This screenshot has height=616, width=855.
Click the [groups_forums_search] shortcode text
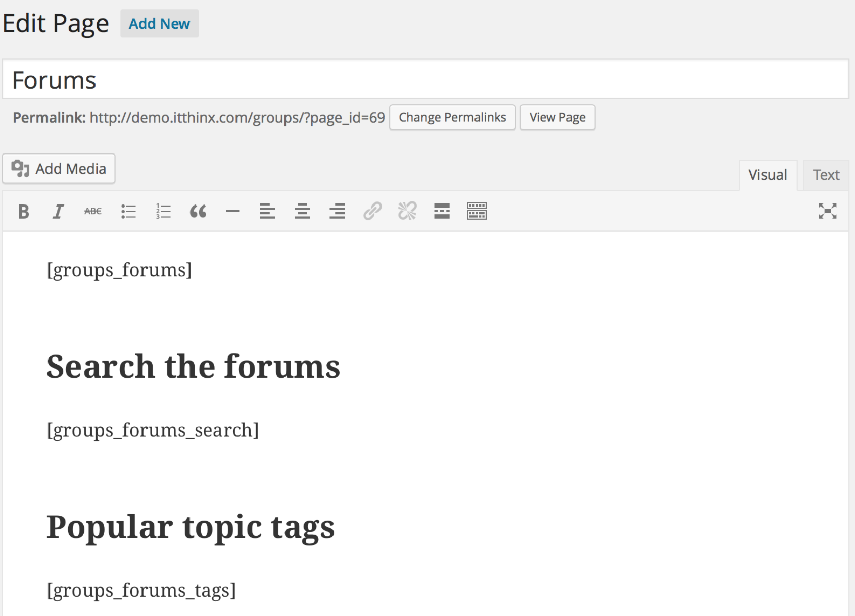click(153, 430)
